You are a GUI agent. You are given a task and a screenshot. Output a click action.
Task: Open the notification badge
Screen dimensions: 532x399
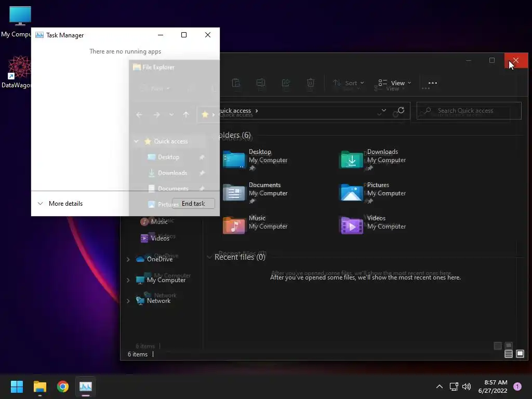tap(517, 387)
